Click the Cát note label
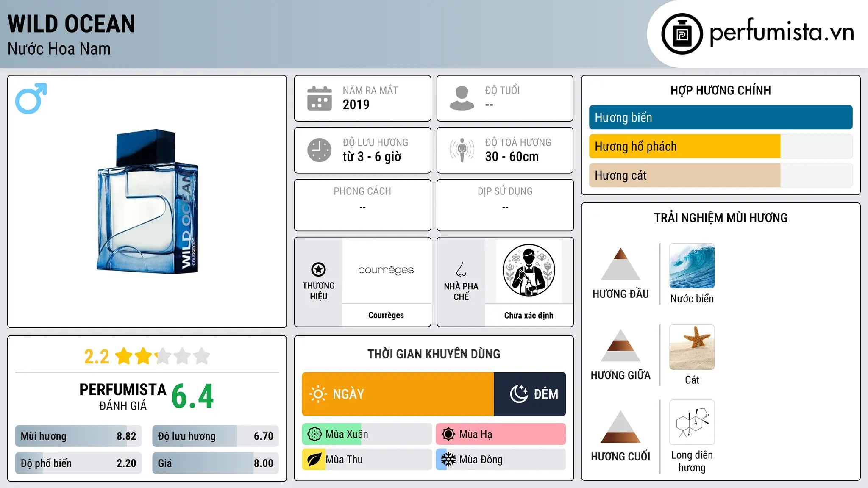The width and height of the screenshot is (868, 488). [x=692, y=380]
